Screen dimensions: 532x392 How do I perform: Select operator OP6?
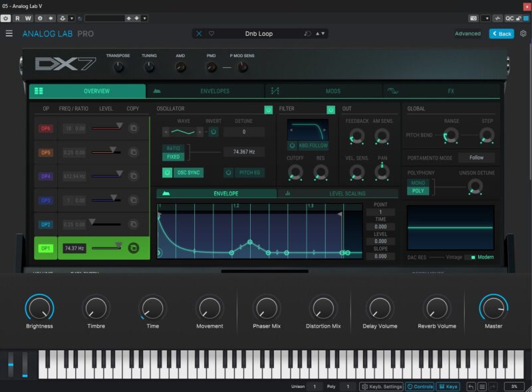coord(45,128)
